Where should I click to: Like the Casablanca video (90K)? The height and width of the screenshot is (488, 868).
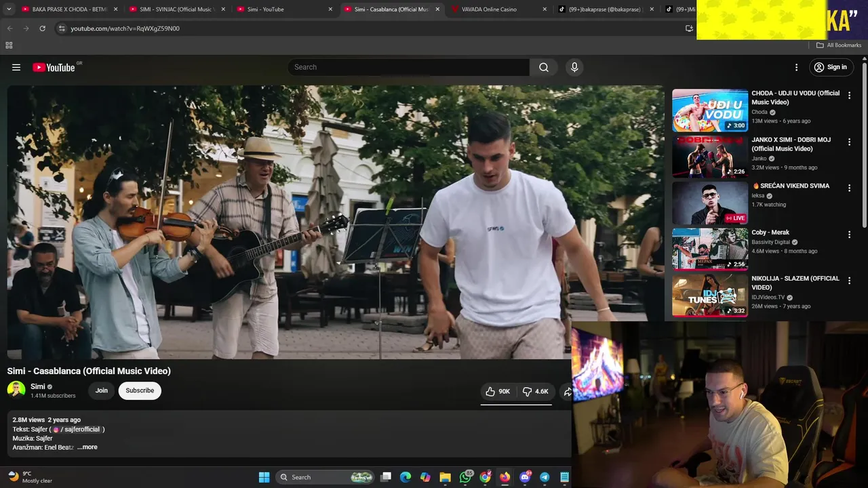[x=498, y=391]
